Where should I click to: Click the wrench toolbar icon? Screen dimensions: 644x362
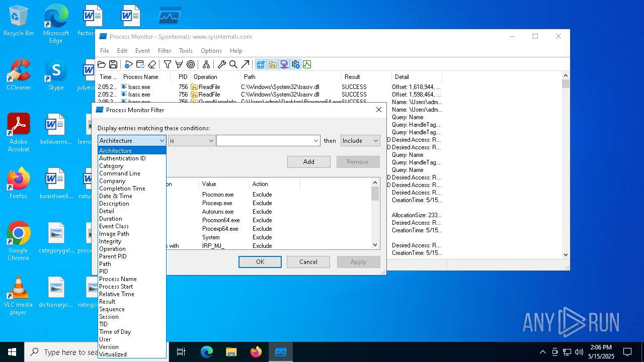[x=222, y=64]
